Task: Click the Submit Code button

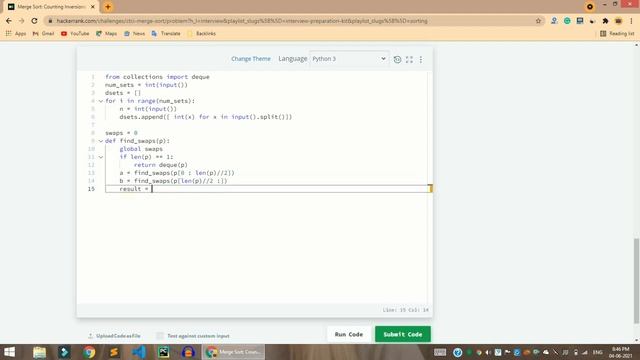Action: [403, 334]
